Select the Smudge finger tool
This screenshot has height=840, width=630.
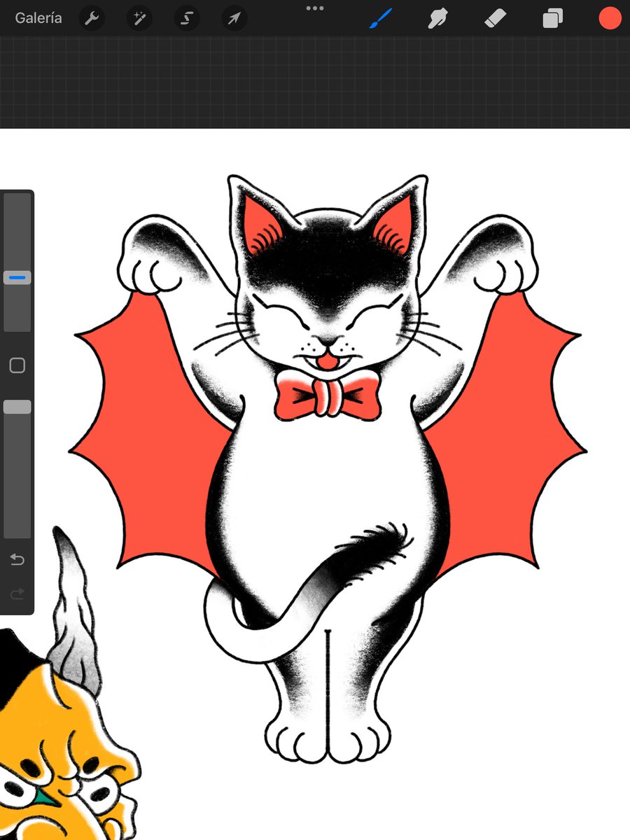pos(438,19)
